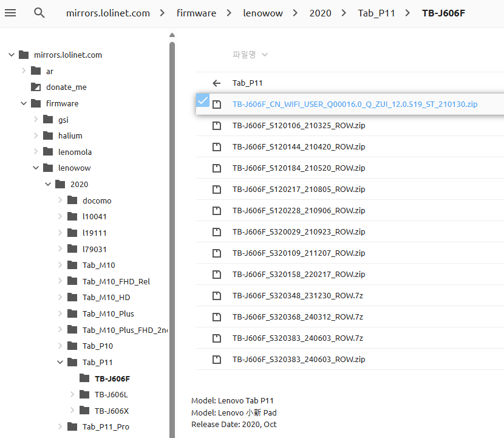This screenshot has width=504, height=438.
Task: Collapse the firmware folder chevron
Action: coord(24,103)
